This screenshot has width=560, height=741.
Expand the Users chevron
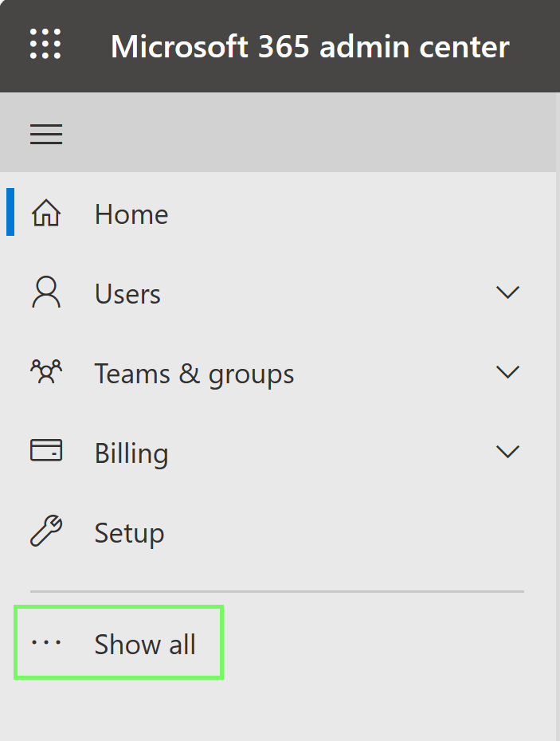click(508, 292)
